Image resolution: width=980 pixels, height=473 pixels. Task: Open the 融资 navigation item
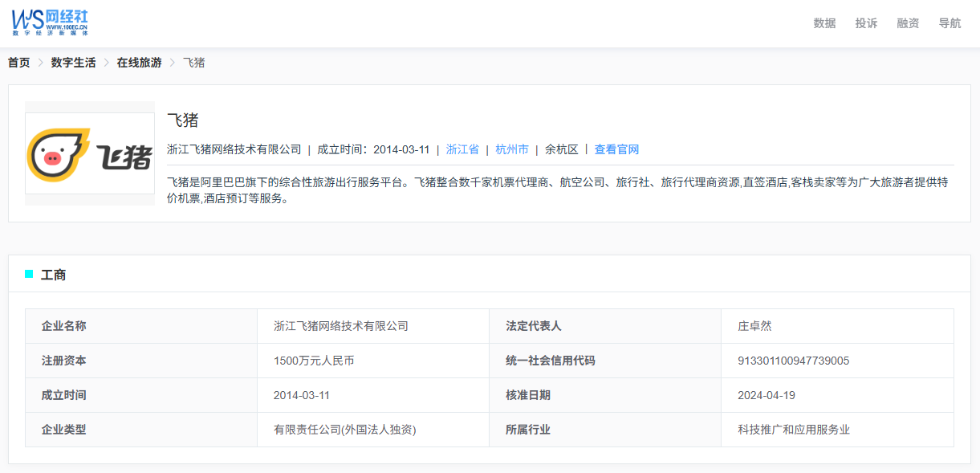(x=908, y=23)
